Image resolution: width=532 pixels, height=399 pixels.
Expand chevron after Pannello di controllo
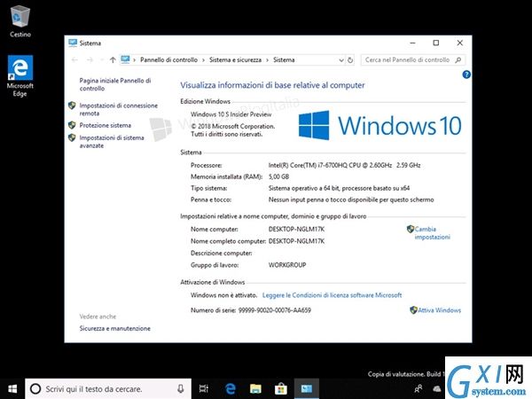click(203, 60)
